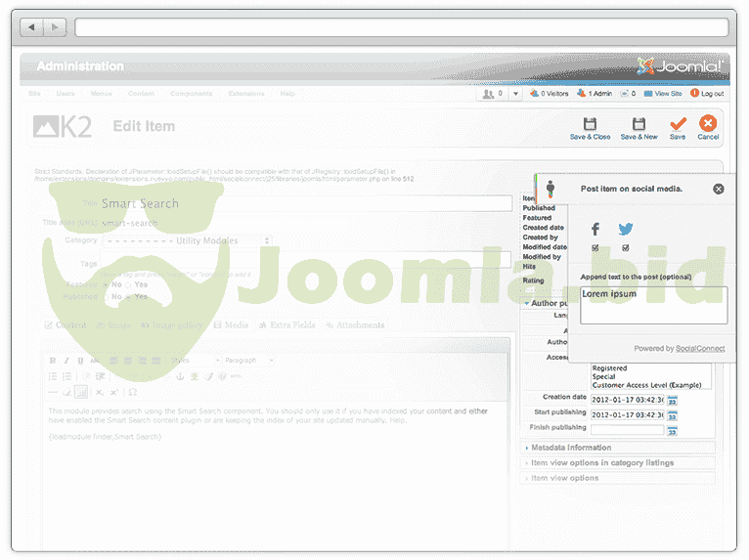Insert special character with omega icon
This screenshot has width=749, height=560.
tap(133, 393)
